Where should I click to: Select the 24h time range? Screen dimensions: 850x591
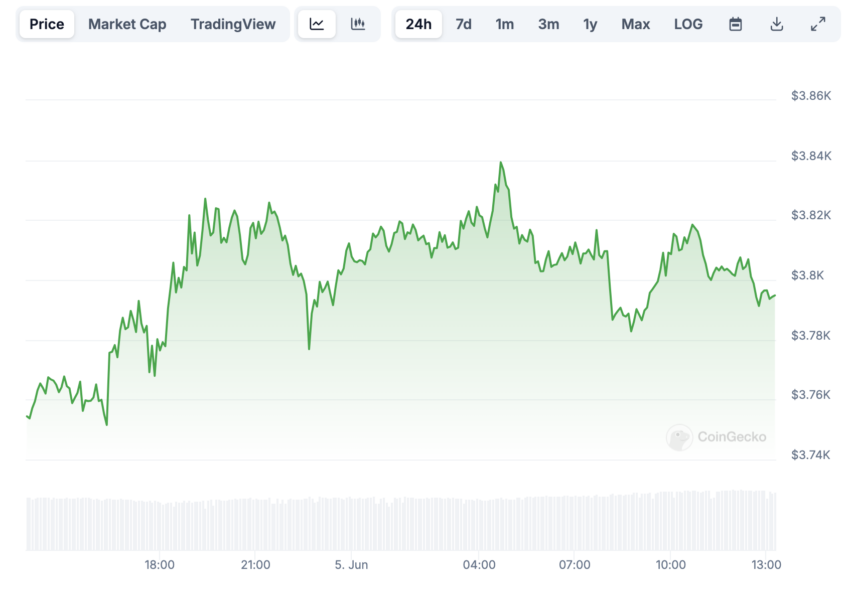click(419, 24)
